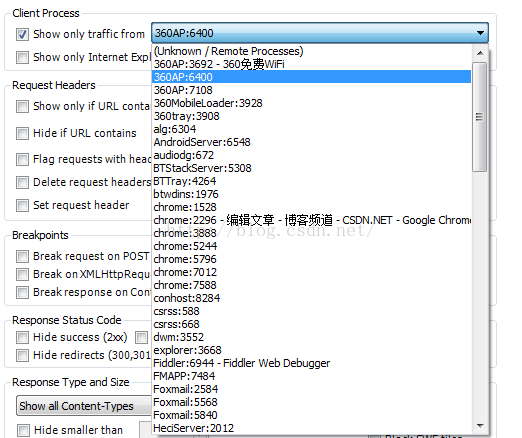This screenshot has height=438, width=522.
Task: Select 'btwdins:1976' entry
Action: (x=312, y=194)
